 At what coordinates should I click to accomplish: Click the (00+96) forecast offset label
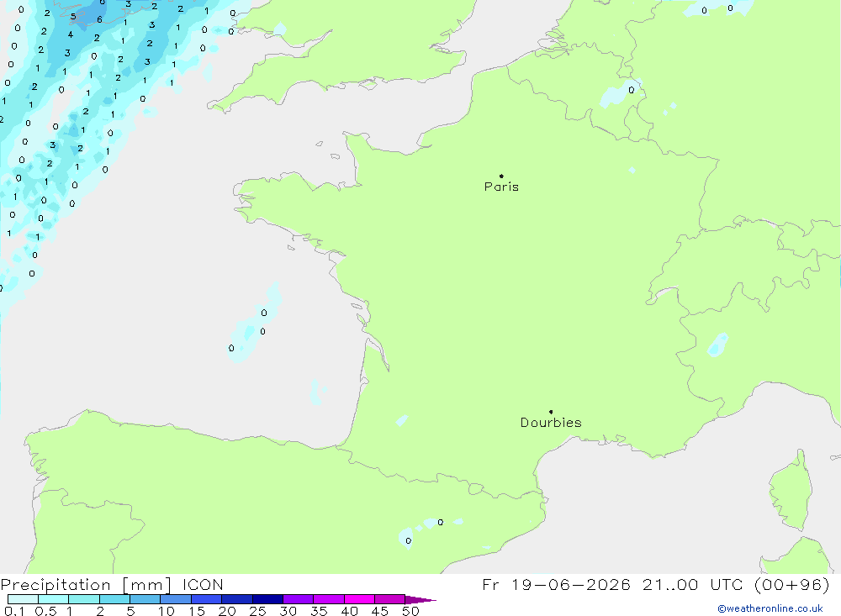(791, 584)
